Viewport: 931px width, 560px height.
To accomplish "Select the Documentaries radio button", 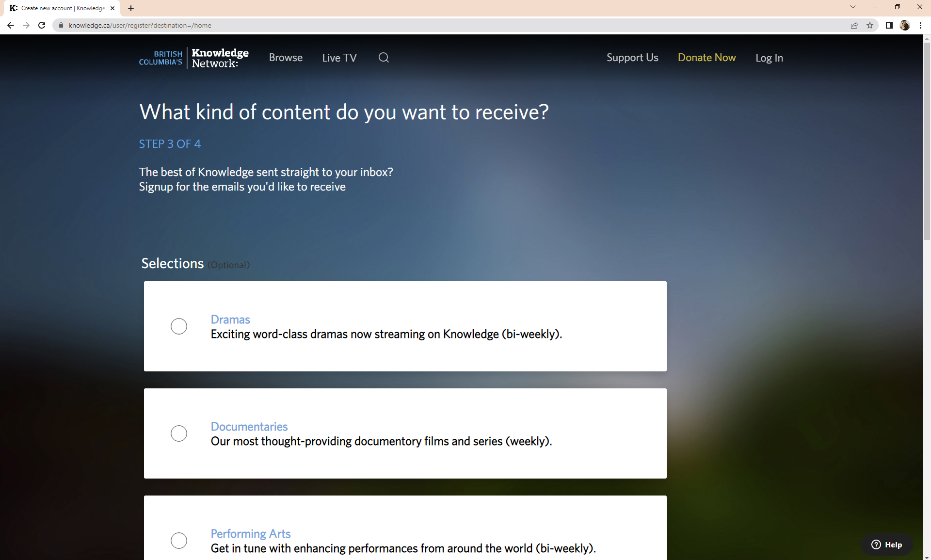I will (179, 433).
